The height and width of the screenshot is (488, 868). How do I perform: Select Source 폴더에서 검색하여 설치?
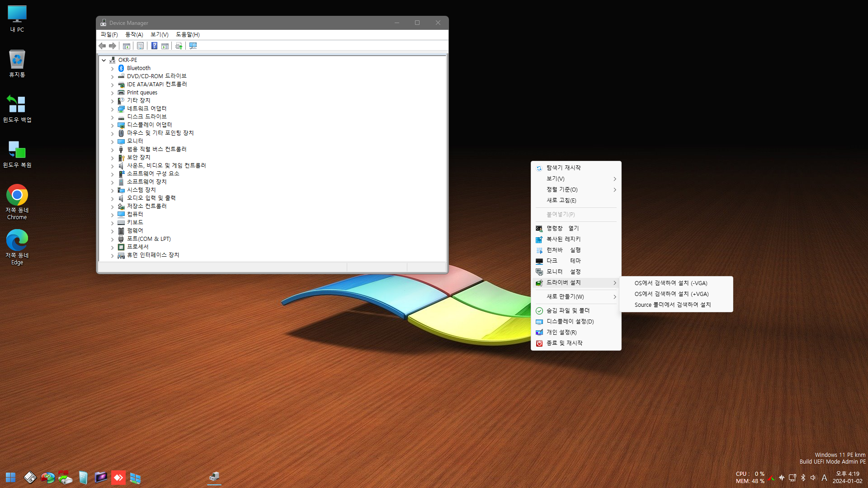coord(676,305)
